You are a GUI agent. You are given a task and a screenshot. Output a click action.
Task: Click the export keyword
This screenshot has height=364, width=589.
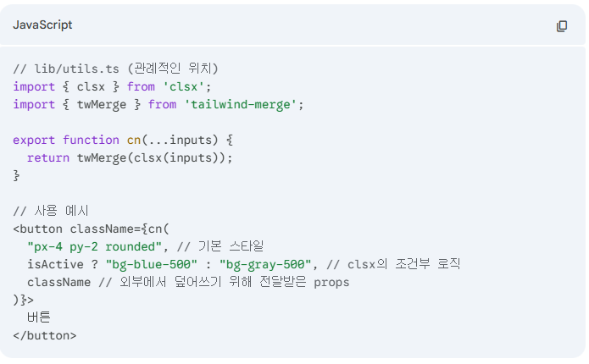(x=34, y=140)
